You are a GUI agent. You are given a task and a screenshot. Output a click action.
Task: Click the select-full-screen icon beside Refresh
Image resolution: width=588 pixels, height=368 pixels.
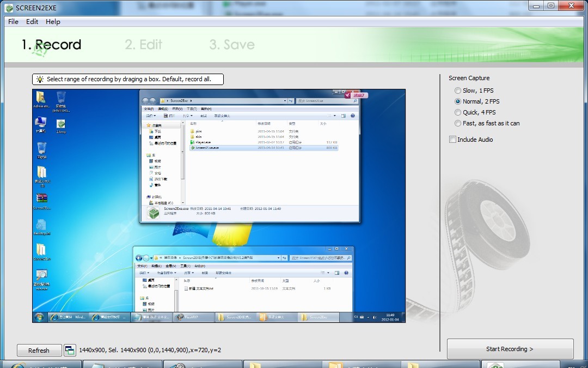(x=70, y=350)
